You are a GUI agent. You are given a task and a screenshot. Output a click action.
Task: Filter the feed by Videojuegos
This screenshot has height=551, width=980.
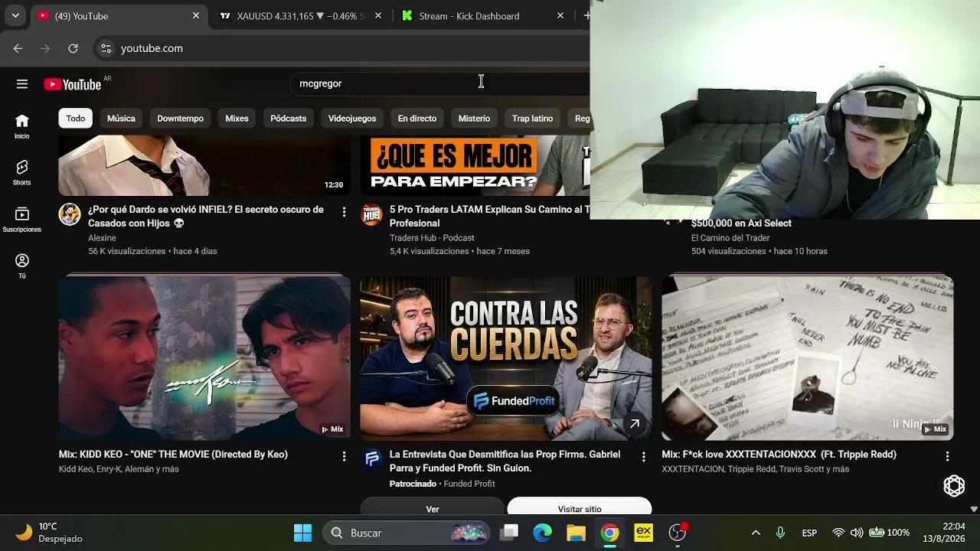click(x=352, y=119)
